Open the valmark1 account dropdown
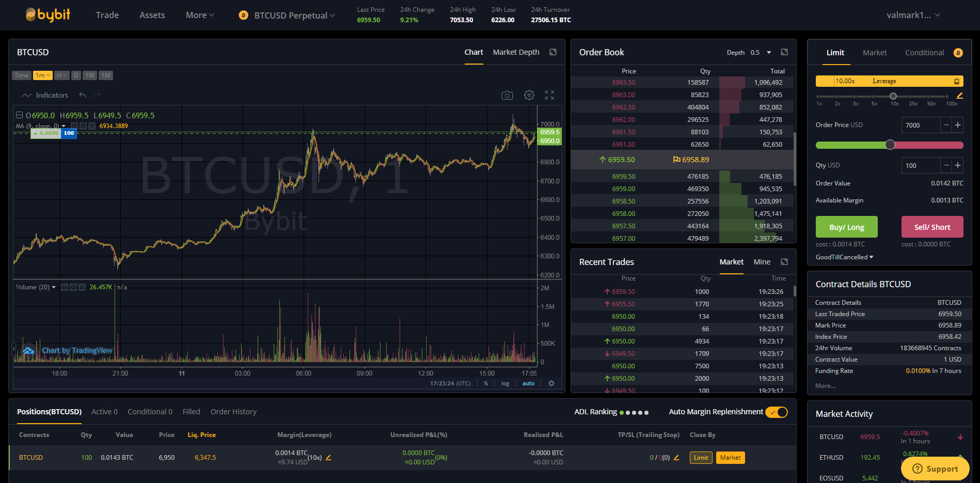 pyautogui.click(x=913, y=15)
